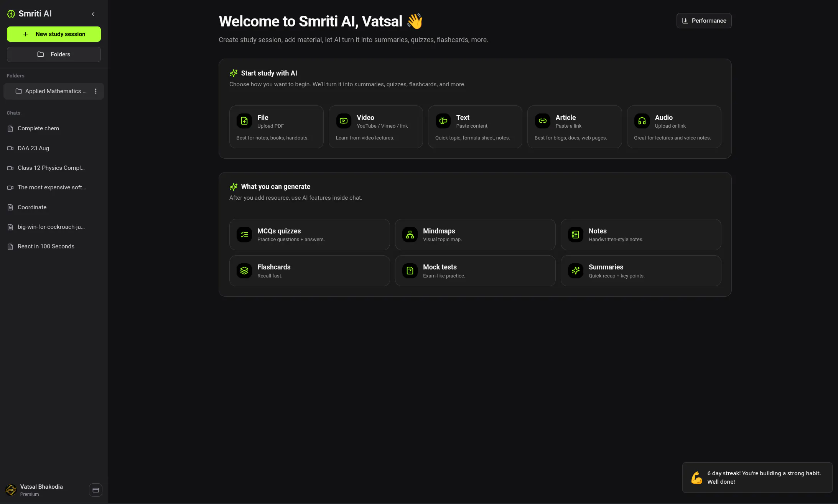Open the Performance view
The height and width of the screenshot is (504, 838).
tap(704, 21)
